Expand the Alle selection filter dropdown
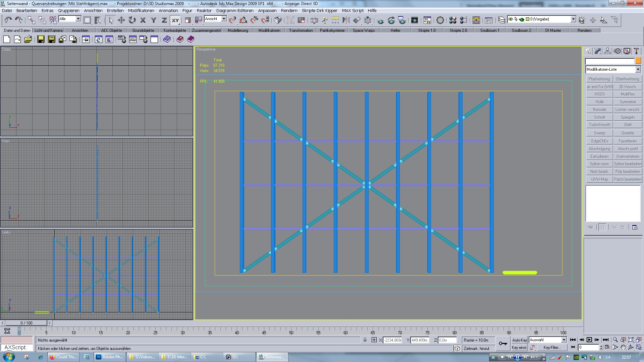 tap(78, 19)
